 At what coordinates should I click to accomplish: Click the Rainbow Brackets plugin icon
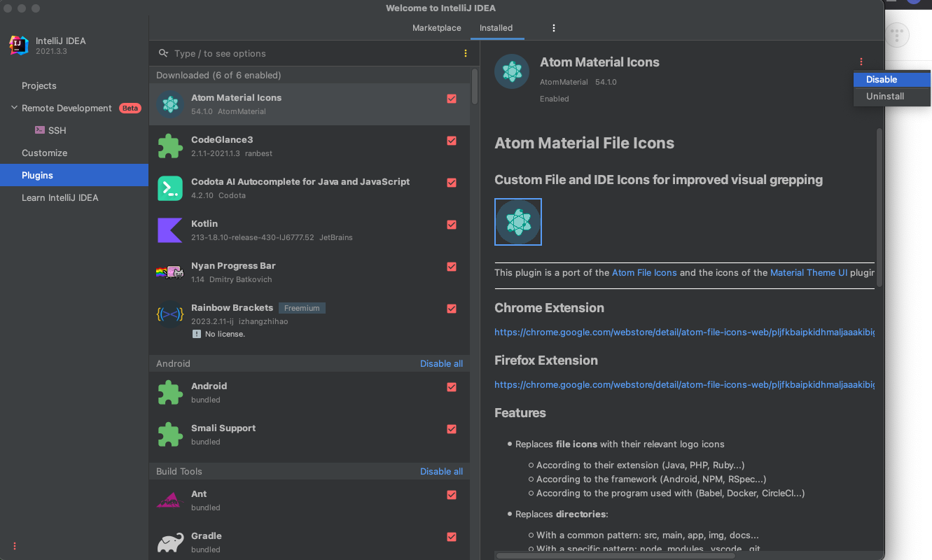click(169, 315)
